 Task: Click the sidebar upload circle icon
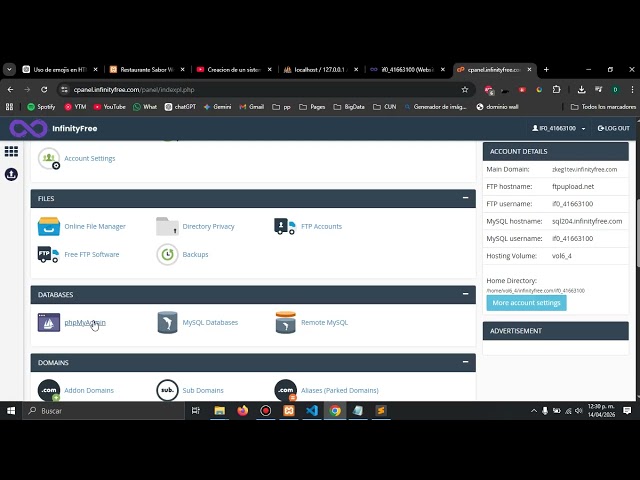[11, 174]
